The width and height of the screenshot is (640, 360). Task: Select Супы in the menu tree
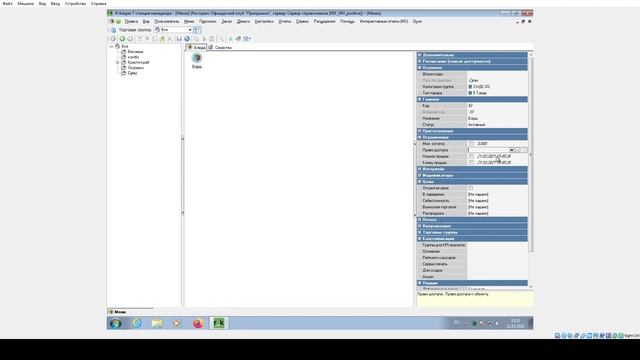[132, 73]
